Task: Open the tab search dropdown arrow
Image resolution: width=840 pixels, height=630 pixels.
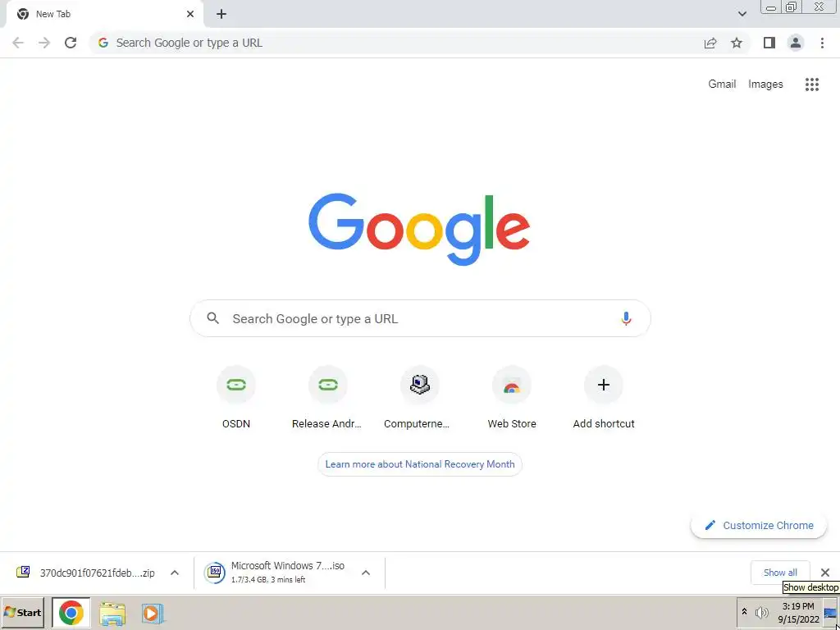Action: [742, 14]
